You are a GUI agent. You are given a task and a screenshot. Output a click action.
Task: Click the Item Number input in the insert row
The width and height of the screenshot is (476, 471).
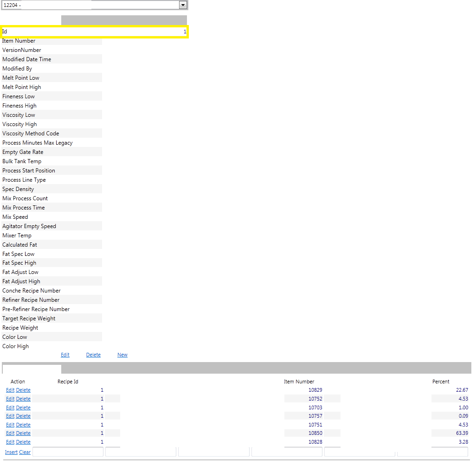point(286,452)
